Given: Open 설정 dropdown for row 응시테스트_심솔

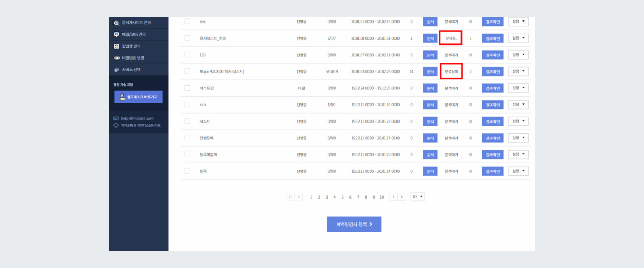Looking at the screenshot, I should click(518, 38).
